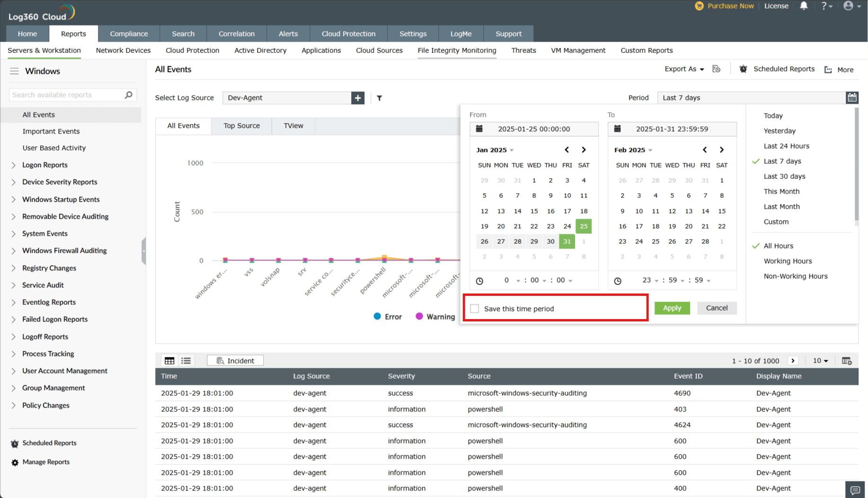Click the Manage Reports gear icon
This screenshot has width=868, height=498.
click(x=14, y=462)
